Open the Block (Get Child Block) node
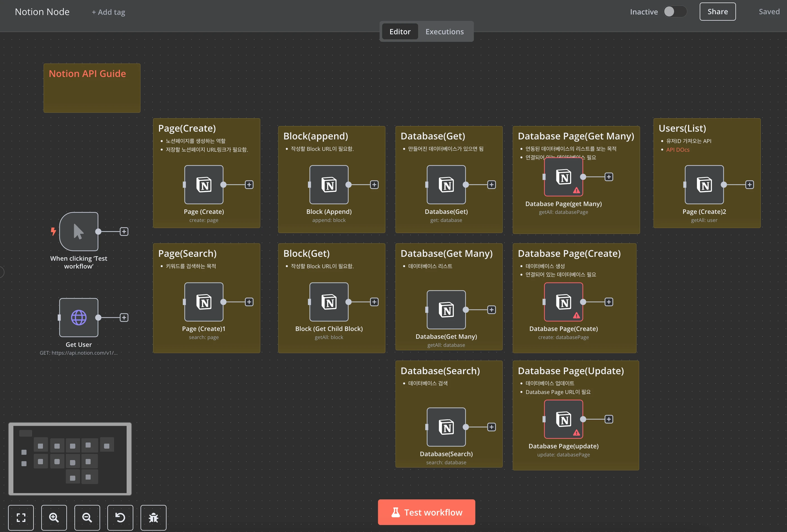Viewport: 787px width, 532px height. [x=329, y=302]
